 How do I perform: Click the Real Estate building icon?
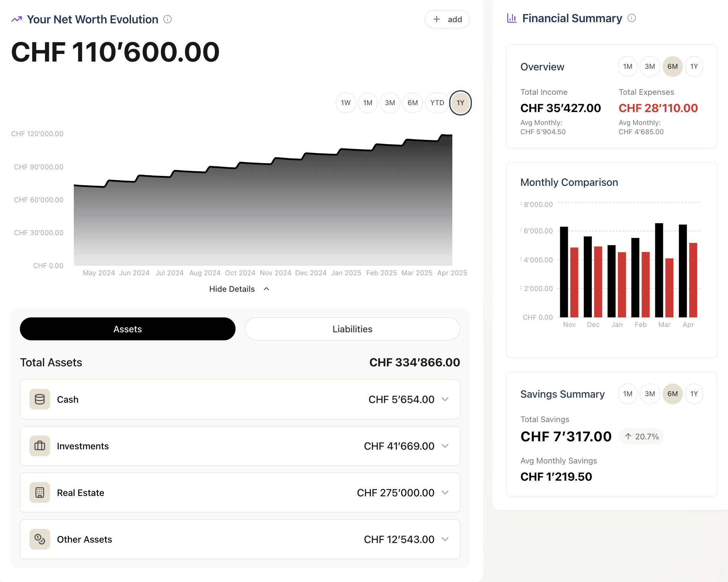click(x=40, y=493)
